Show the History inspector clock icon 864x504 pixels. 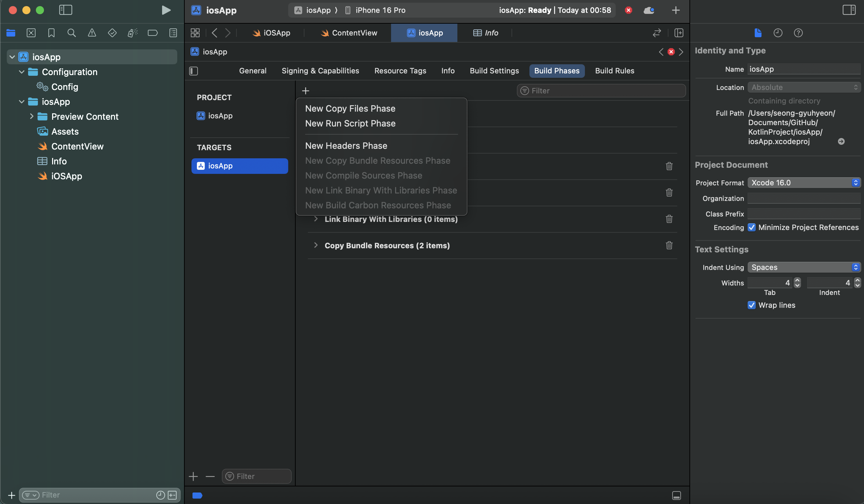coord(778,33)
